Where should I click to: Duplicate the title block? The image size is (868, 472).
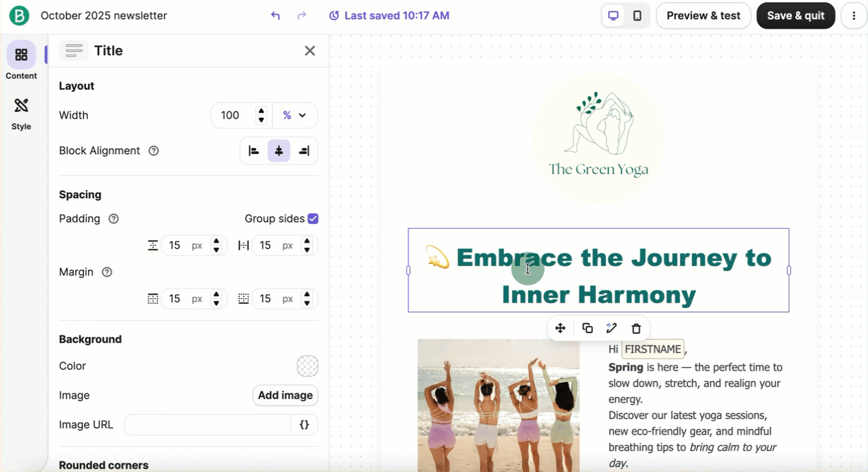point(587,328)
